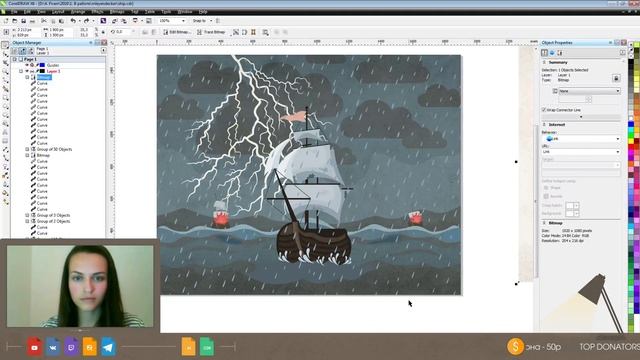Image resolution: width=640 pixels, height=360 pixels.
Task: Open the URL dropdown in Internet section
Action: click(581, 152)
